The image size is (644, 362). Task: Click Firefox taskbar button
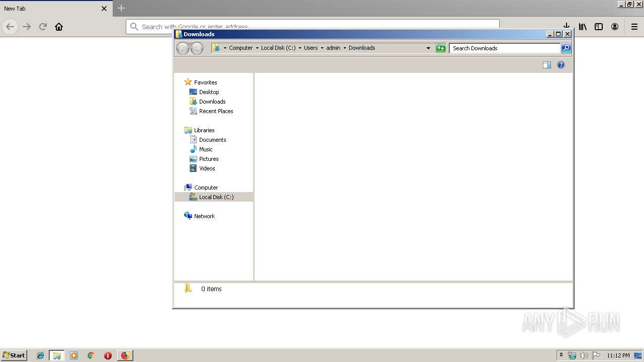coord(125,355)
